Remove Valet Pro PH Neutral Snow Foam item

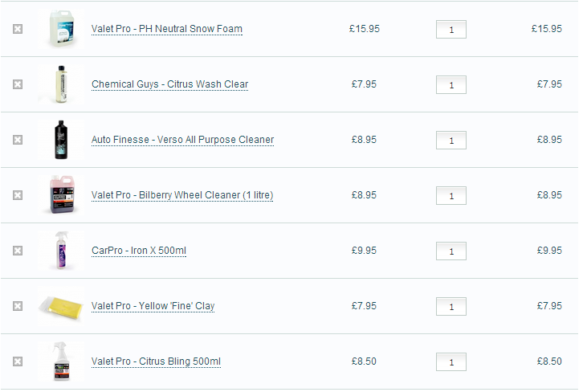18,29
